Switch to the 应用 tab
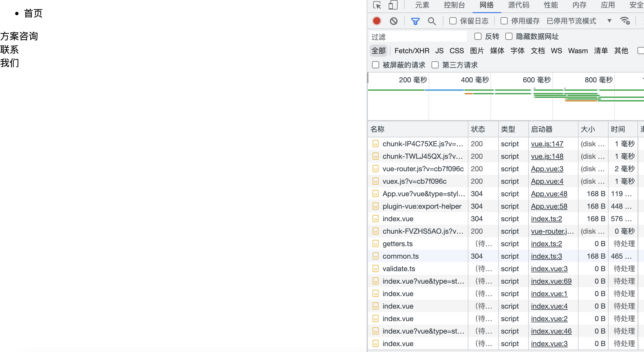Image resolution: width=644 pixels, height=352 pixels. pos(608,5)
